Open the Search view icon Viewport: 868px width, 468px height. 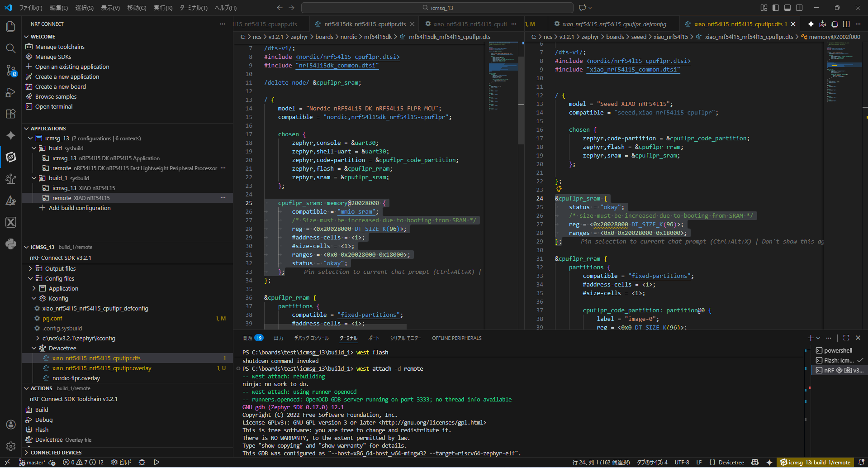click(10, 48)
